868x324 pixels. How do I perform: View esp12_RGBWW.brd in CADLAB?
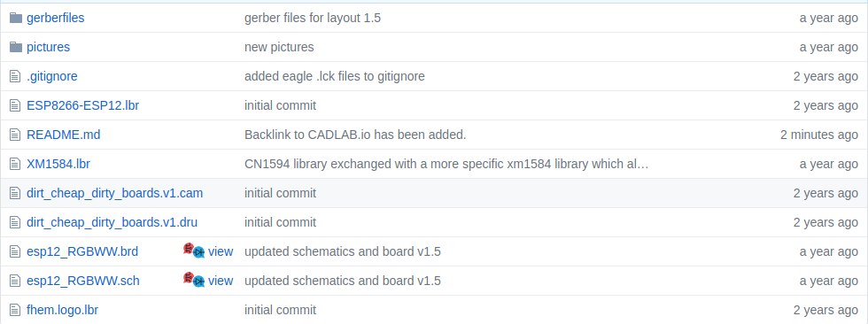(x=221, y=251)
